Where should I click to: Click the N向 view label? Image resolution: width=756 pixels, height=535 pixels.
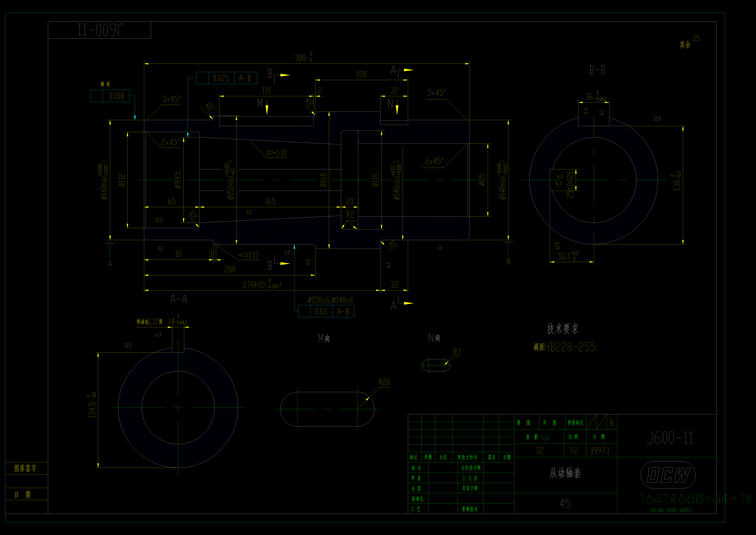[434, 338]
